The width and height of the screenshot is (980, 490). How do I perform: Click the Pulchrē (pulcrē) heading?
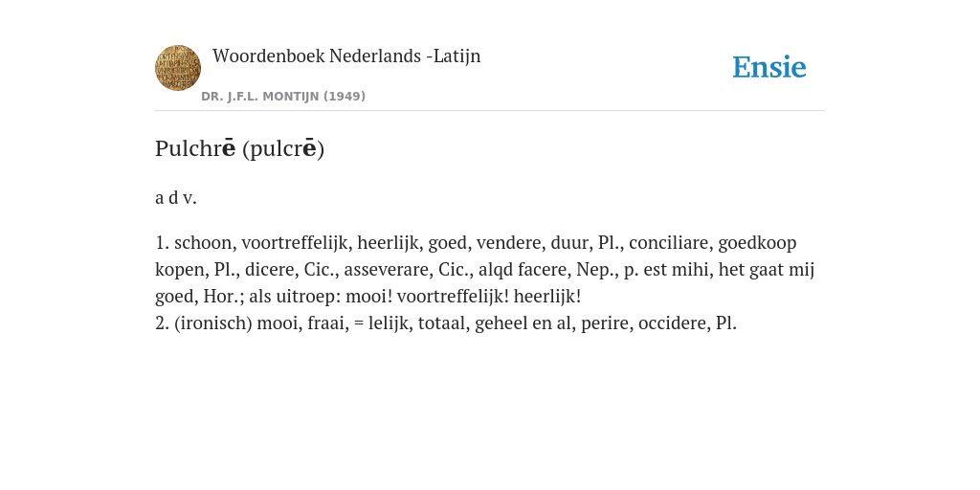pos(239,148)
